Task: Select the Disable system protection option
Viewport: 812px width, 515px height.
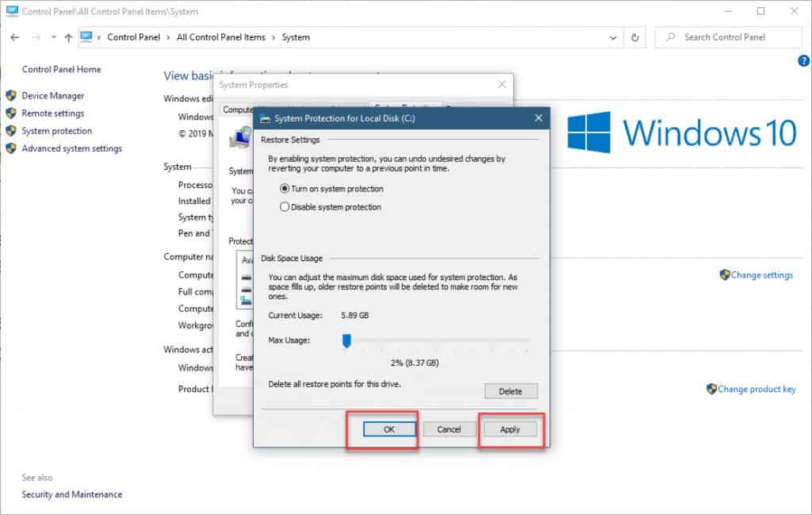Action: [x=285, y=206]
